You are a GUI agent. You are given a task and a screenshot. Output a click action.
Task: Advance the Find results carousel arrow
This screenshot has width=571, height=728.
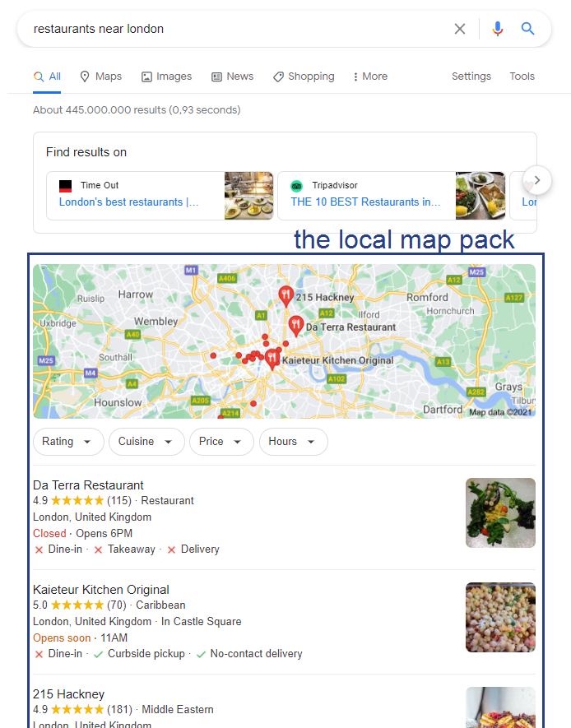pos(537,180)
